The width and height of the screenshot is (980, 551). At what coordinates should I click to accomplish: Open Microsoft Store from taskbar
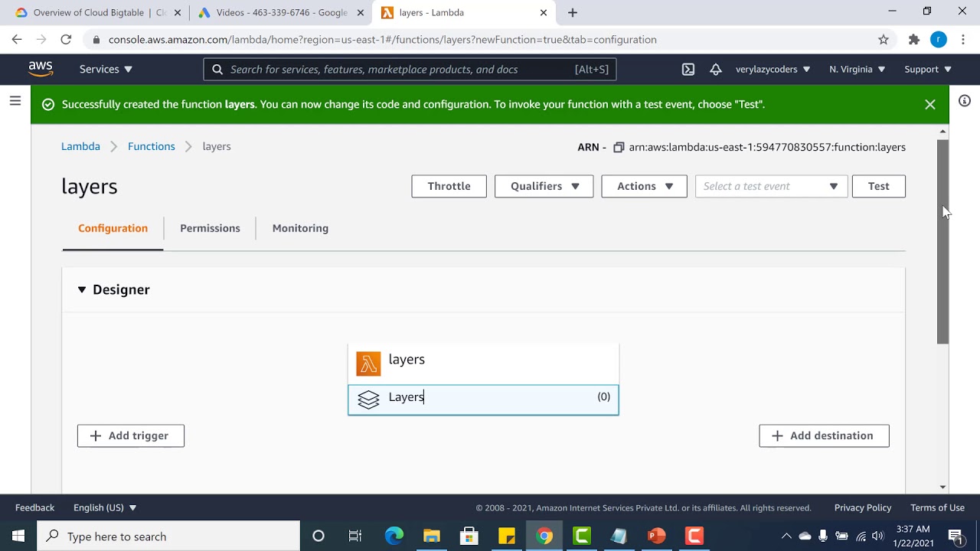point(469,536)
